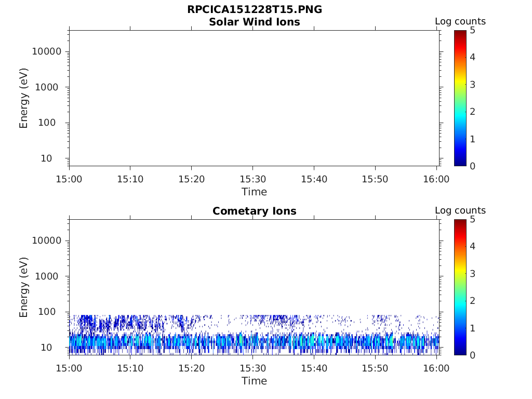Click the 15:00 tick label on the top plot

69,179
